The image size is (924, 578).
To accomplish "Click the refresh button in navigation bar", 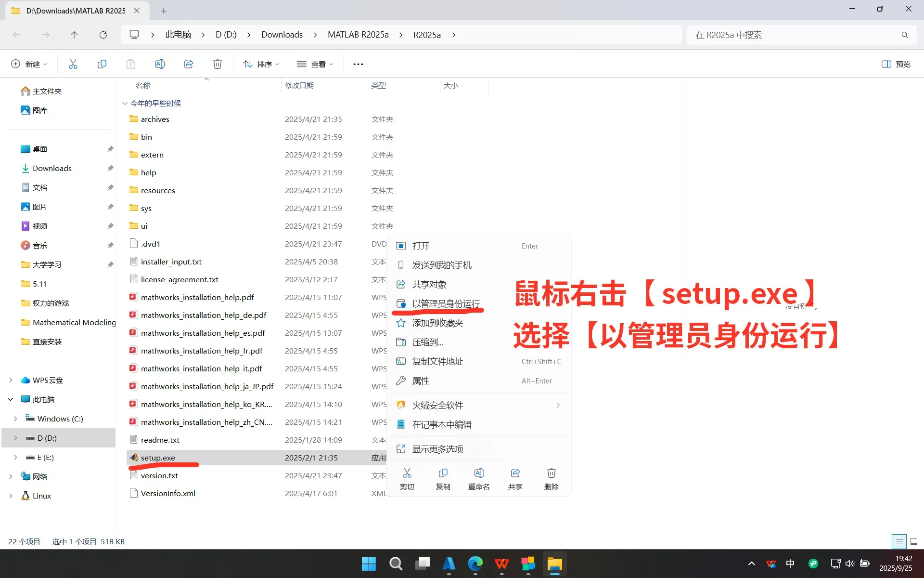I will coord(103,35).
